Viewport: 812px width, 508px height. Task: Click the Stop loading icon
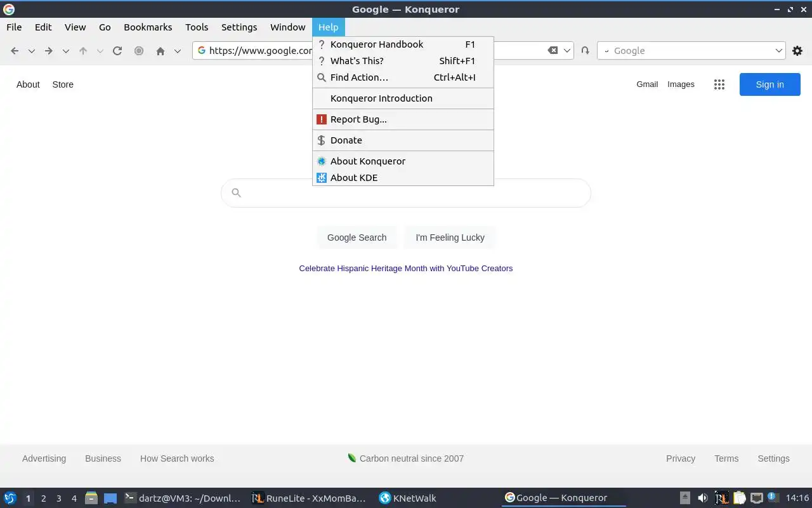[x=139, y=51]
